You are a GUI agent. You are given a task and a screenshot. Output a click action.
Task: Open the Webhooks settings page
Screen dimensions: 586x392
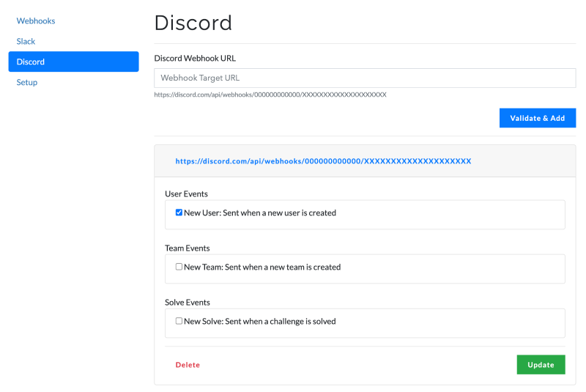point(36,21)
